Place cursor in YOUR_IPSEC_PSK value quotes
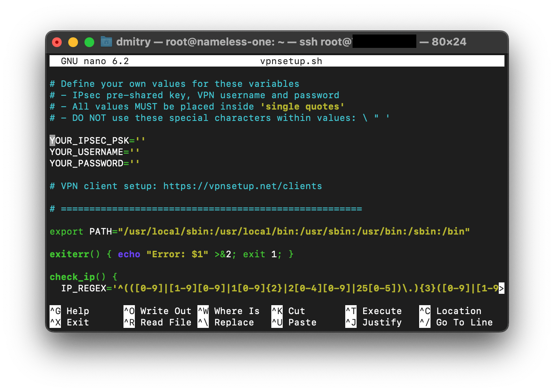The image size is (554, 392). 141,141
